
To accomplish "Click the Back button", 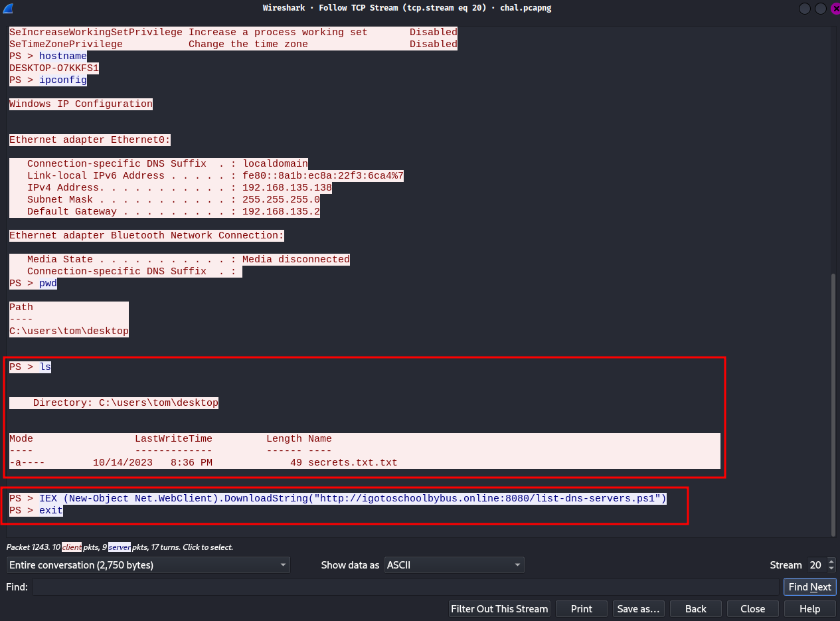I will [x=696, y=609].
